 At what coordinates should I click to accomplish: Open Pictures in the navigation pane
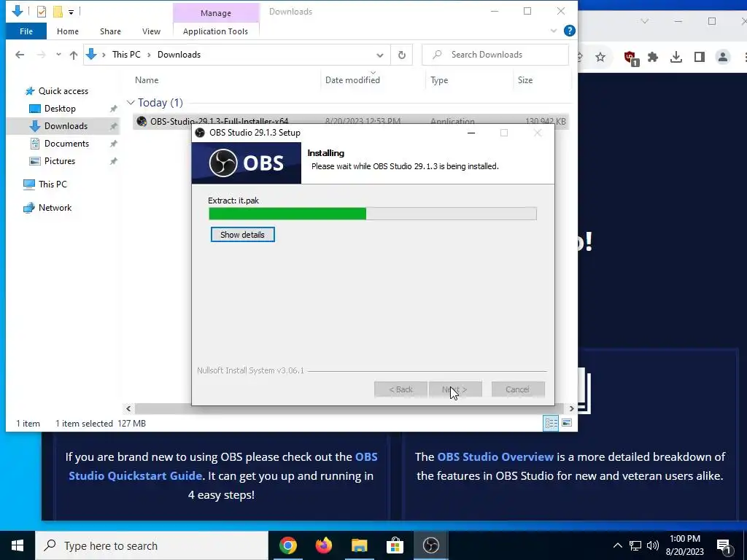tap(60, 161)
